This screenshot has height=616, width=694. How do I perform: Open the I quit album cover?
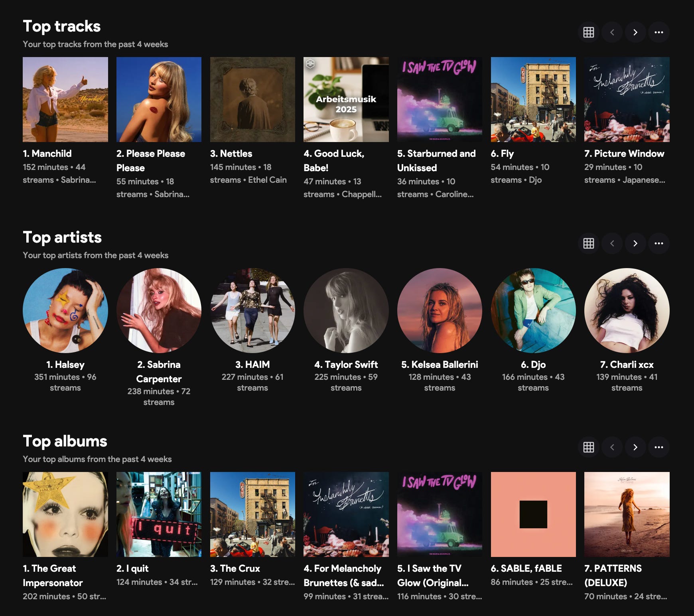pyautogui.click(x=159, y=514)
